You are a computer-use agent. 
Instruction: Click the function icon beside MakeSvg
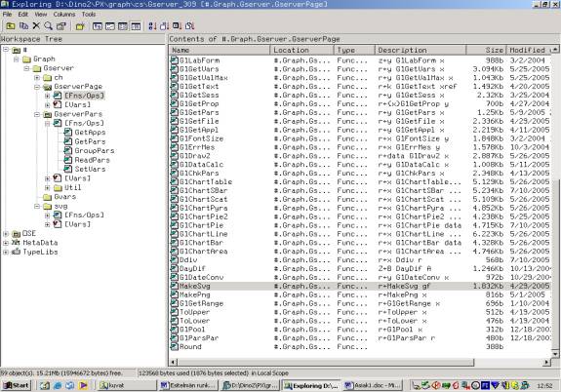[175, 286]
